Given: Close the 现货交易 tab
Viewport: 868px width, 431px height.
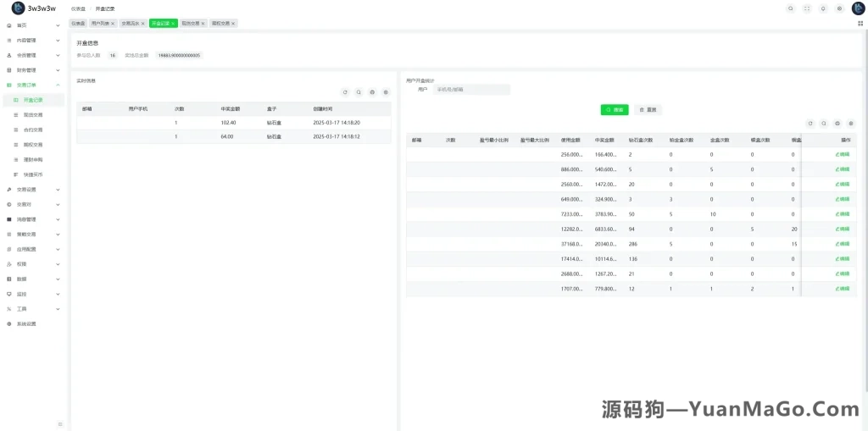Looking at the screenshot, I should coord(203,24).
